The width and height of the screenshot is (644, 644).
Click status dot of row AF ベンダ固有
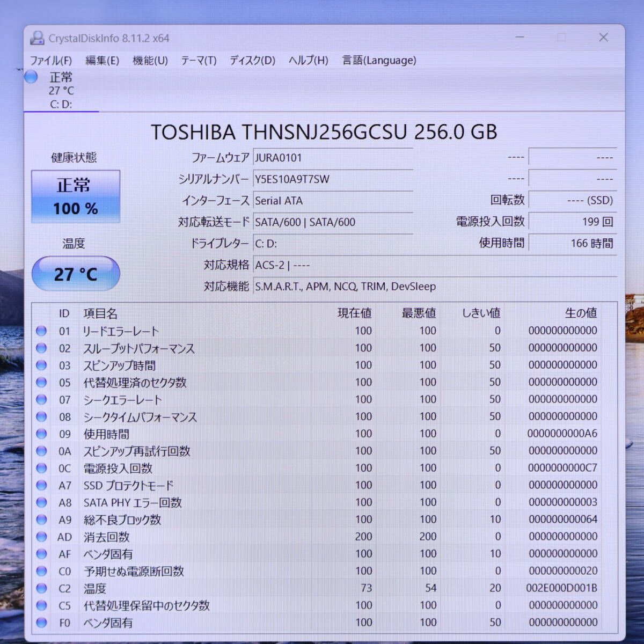(x=41, y=554)
